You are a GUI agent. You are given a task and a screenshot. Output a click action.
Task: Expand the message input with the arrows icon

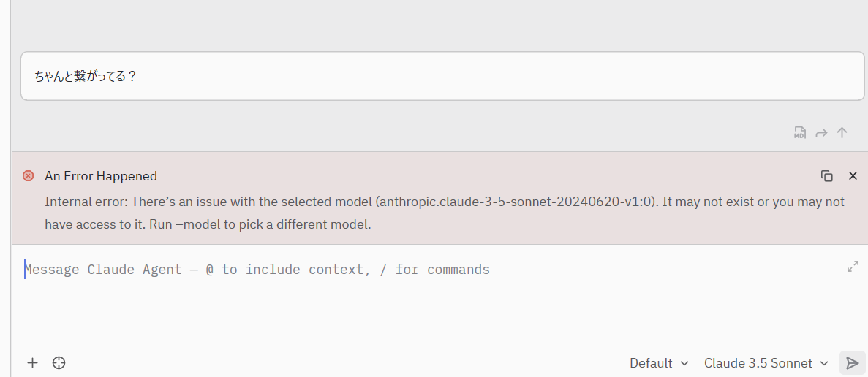coord(853,267)
